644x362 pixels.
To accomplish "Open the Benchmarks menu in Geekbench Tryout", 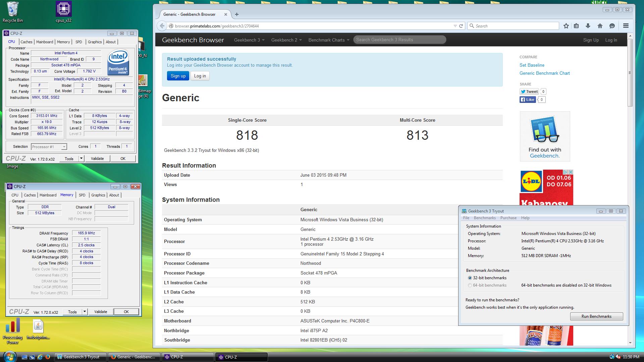I will (485, 218).
